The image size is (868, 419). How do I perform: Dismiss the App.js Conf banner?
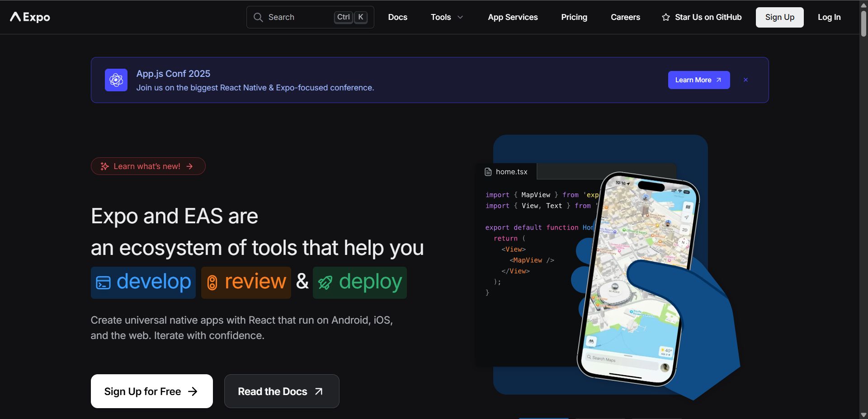[x=745, y=80]
